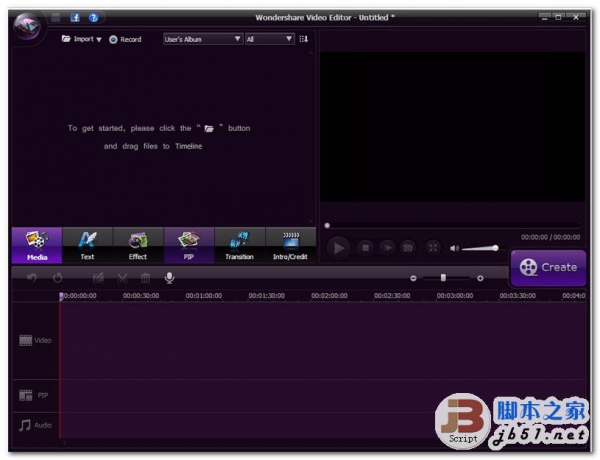Select the PIP track header

point(35,395)
